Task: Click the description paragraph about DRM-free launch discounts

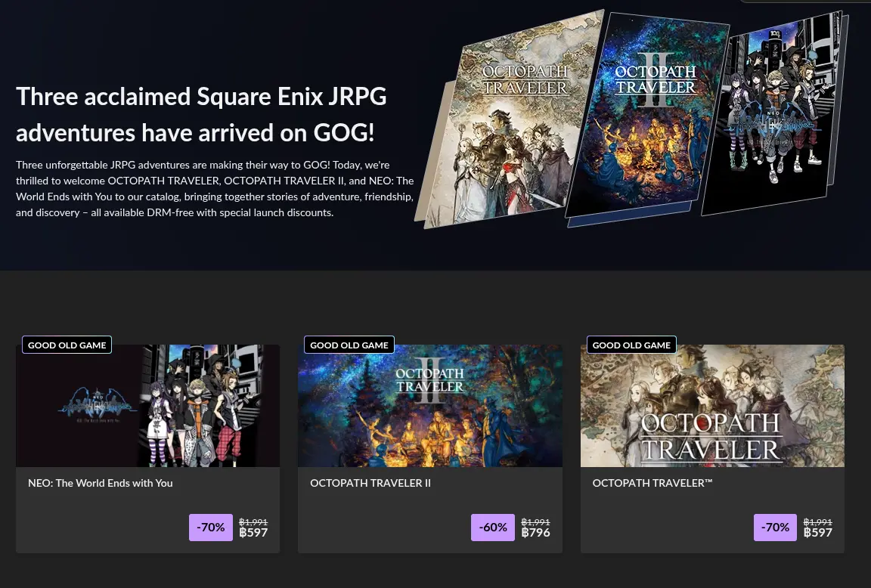Action: tap(215, 189)
